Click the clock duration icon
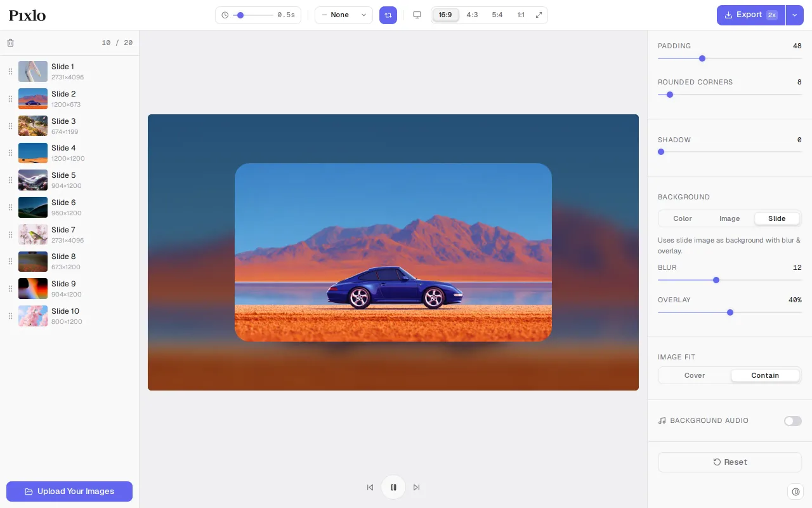 225,15
